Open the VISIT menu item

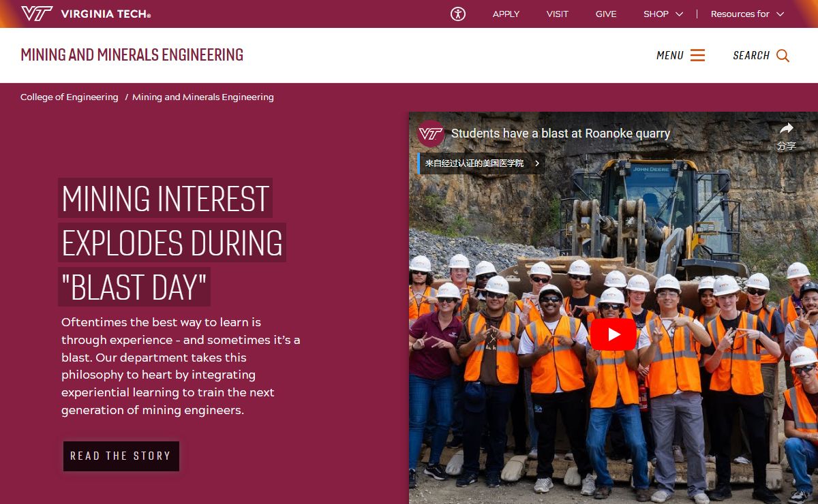click(x=557, y=14)
